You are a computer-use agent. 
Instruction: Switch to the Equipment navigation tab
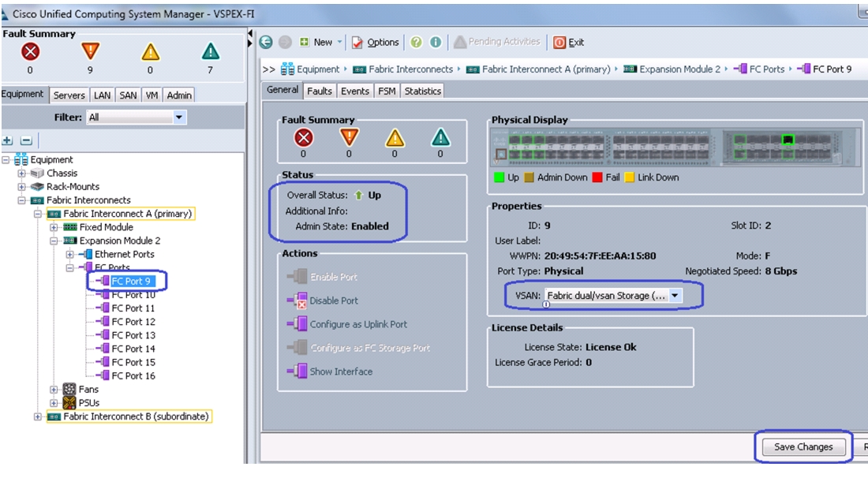[x=22, y=94]
